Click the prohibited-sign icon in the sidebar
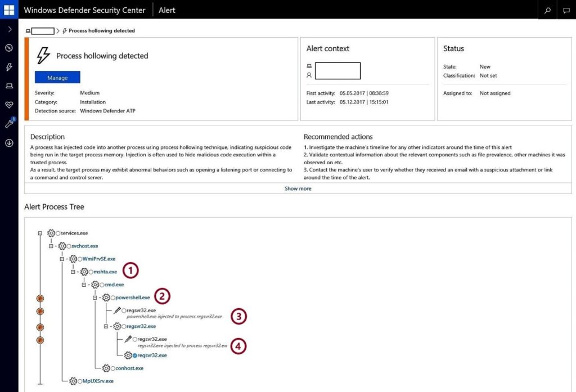576x392 pixels. pos(8,48)
